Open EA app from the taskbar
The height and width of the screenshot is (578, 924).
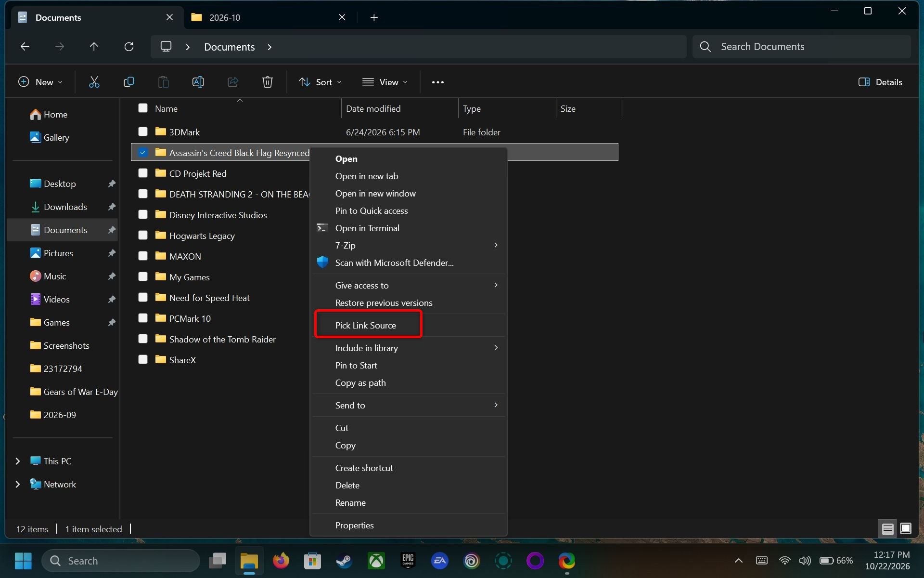[439, 561]
